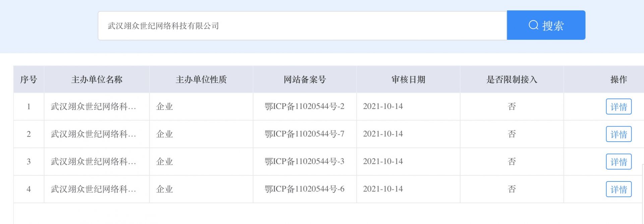
Task: Select the 主办单位性质 column header
Action: 201,80
